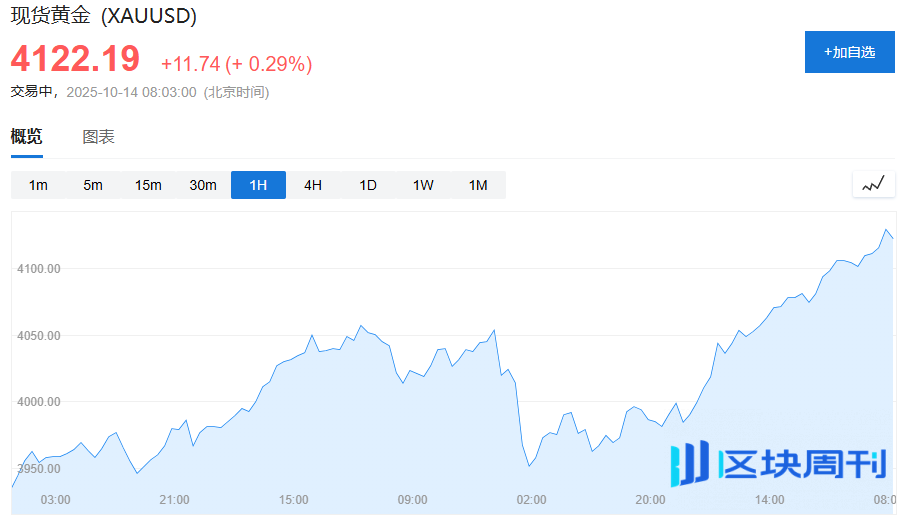Set chart to 4H interval
Image resolution: width=912 pixels, height=526 pixels.
tap(313, 185)
